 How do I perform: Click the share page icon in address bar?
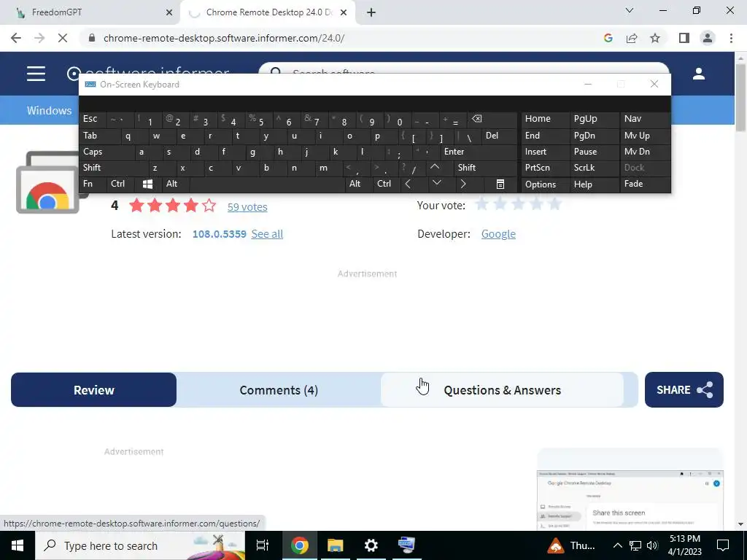click(632, 38)
